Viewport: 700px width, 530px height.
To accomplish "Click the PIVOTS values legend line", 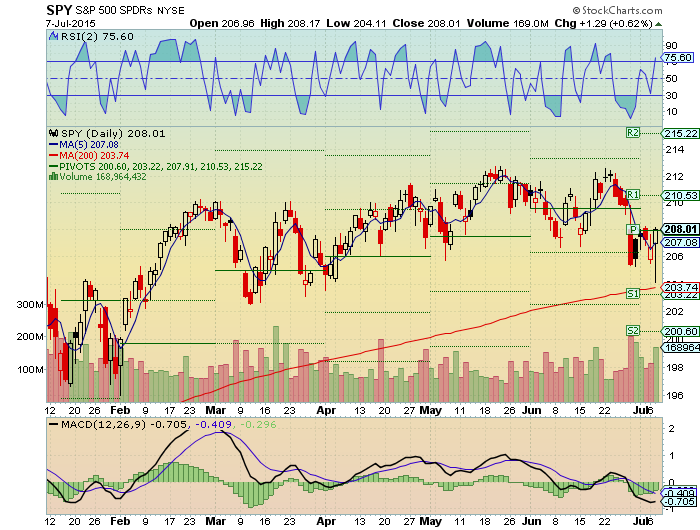I will point(161,167).
